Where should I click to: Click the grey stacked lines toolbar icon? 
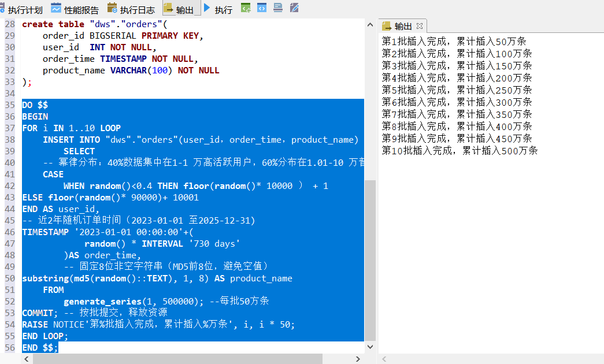click(278, 9)
